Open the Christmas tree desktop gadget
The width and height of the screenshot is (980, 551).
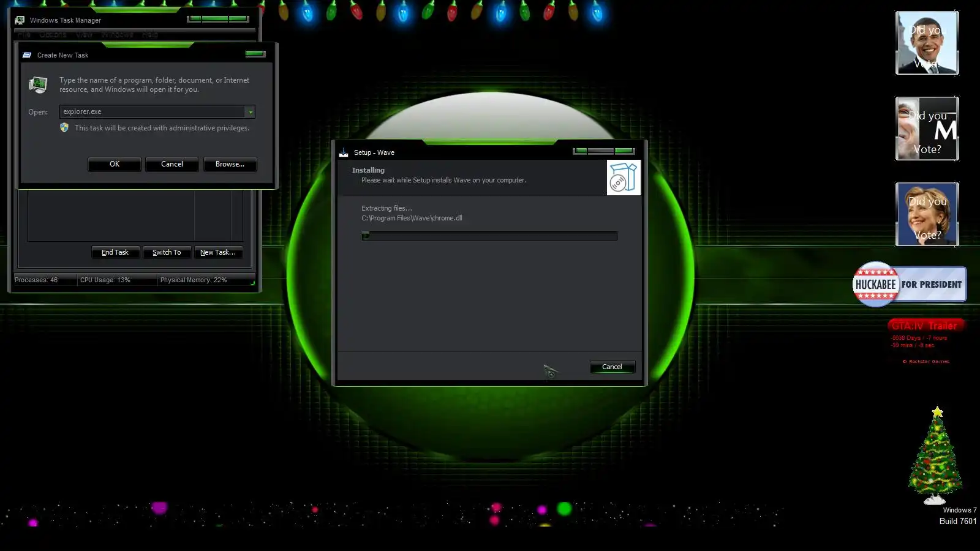coord(936,455)
